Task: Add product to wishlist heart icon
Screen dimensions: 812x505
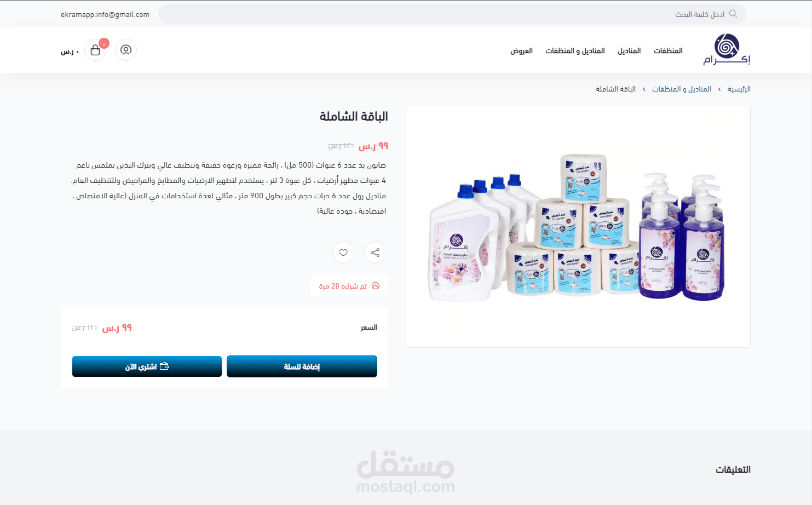Action: tap(343, 253)
